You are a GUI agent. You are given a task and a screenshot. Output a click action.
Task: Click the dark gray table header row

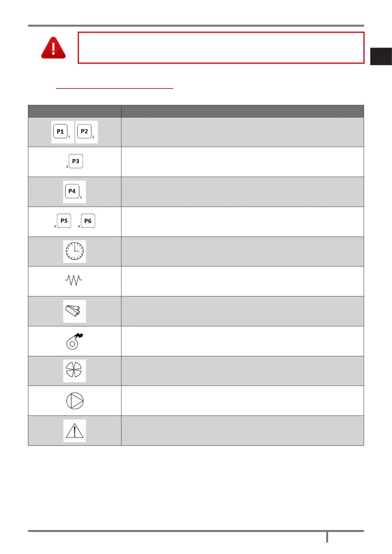click(x=196, y=111)
